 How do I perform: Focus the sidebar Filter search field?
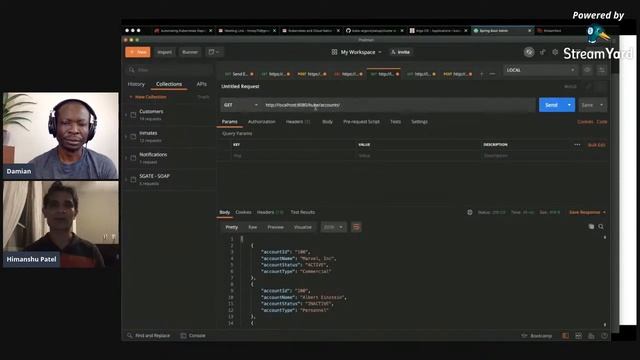[x=169, y=70]
